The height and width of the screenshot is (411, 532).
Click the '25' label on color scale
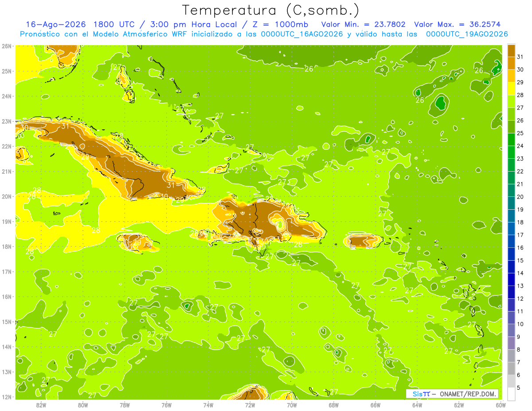click(x=520, y=133)
